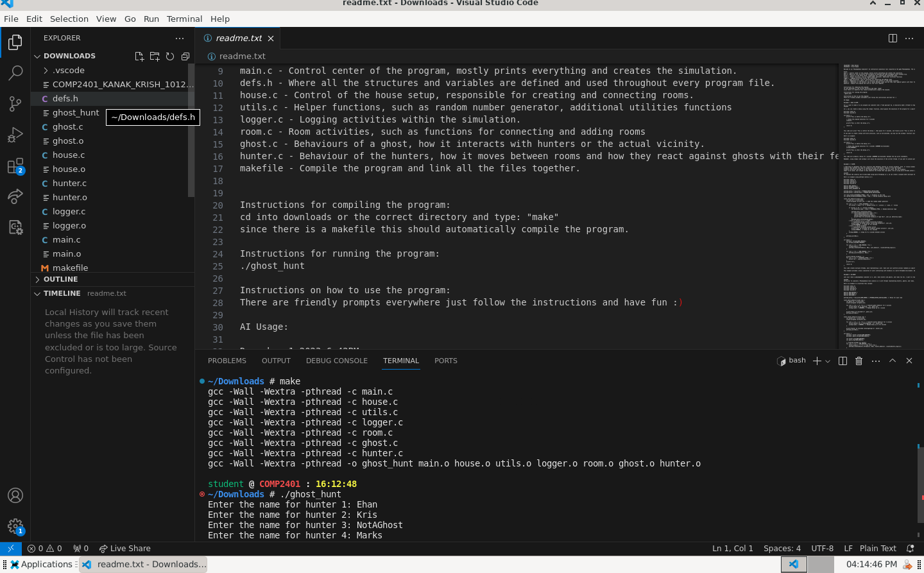Change cursor position via Ln 1, Col 1
The width and height of the screenshot is (924, 573).
pyautogui.click(x=732, y=549)
